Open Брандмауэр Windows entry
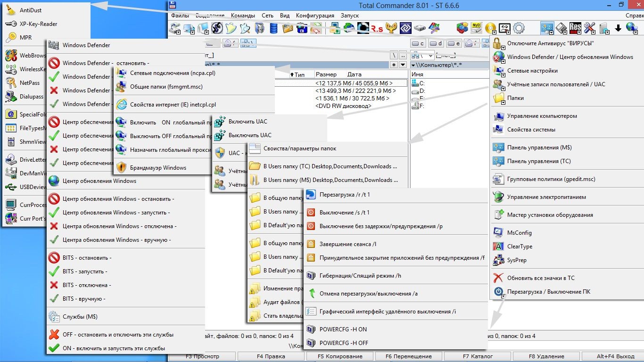The image size is (644, 362). [163, 167]
